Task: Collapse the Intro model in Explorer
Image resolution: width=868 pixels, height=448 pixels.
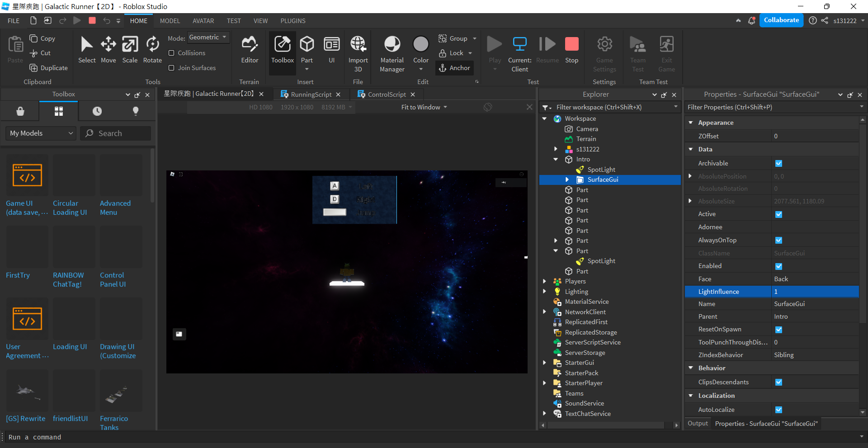Action: click(x=556, y=160)
